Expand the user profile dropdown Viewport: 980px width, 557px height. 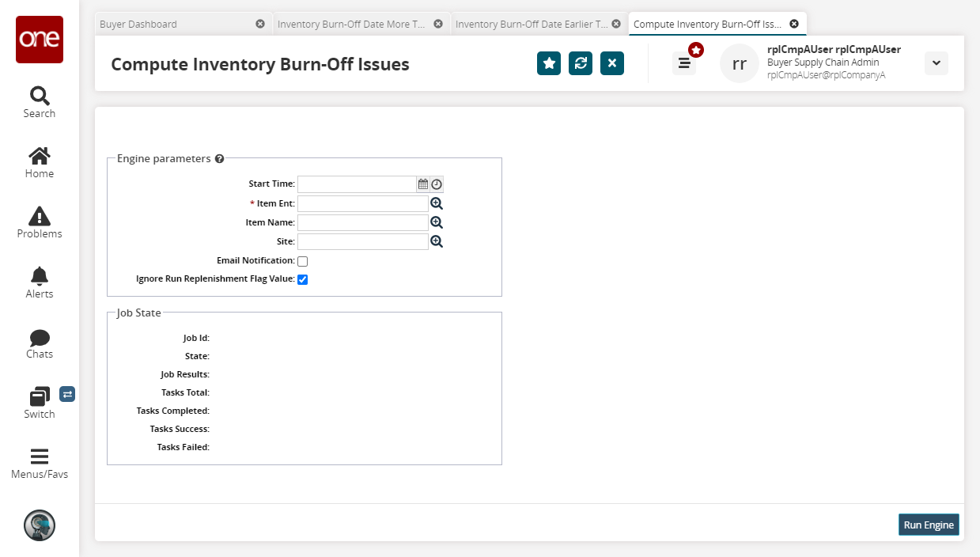pos(936,63)
